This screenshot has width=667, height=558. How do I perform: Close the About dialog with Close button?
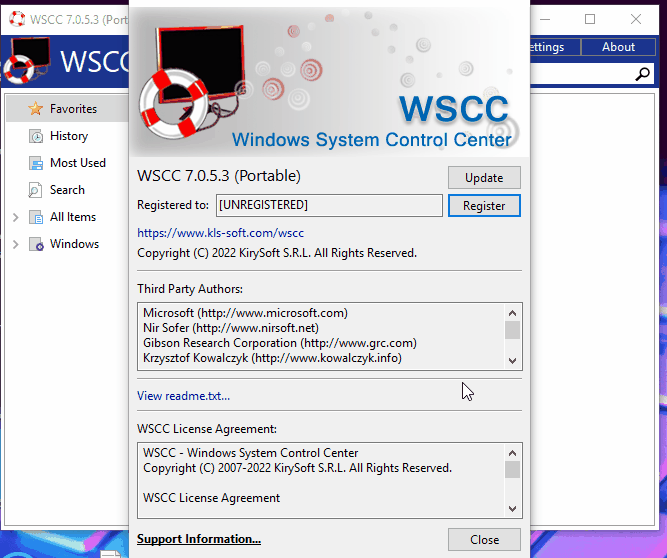(x=484, y=539)
